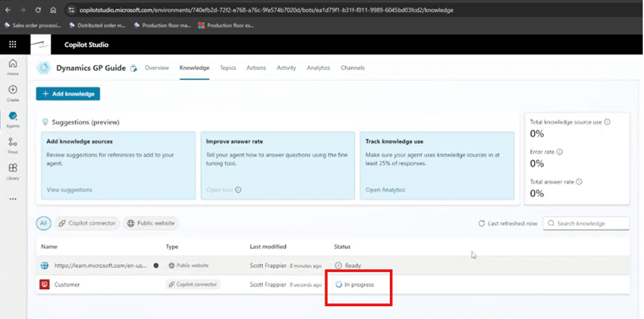Open the Topics tab
The image size is (644, 319).
coord(228,68)
